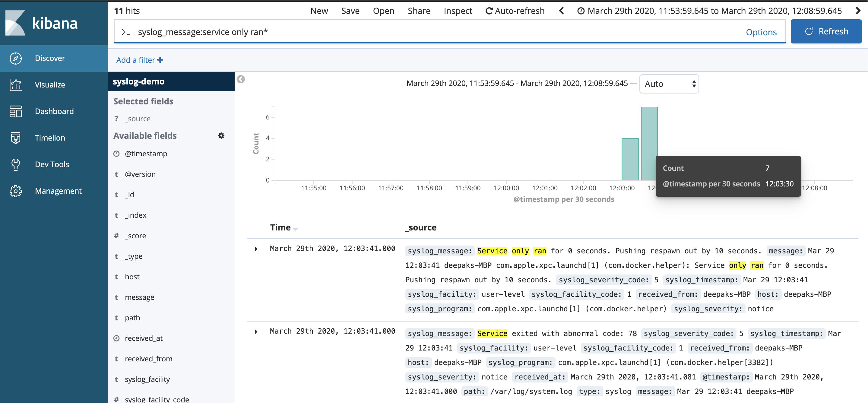Collapse the fields panel with the arrow toggle
The image size is (868, 403).
pyautogui.click(x=240, y=80)
